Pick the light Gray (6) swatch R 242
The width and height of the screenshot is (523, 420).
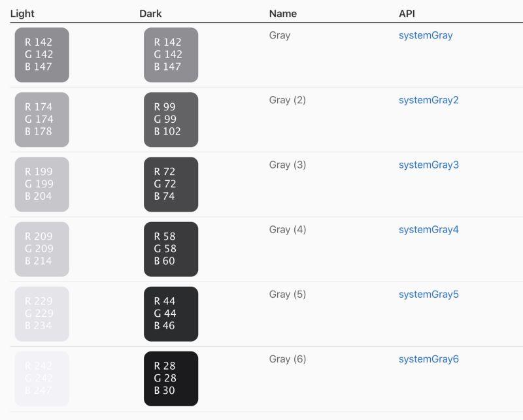pyautogui.click(x=42, y=378)
